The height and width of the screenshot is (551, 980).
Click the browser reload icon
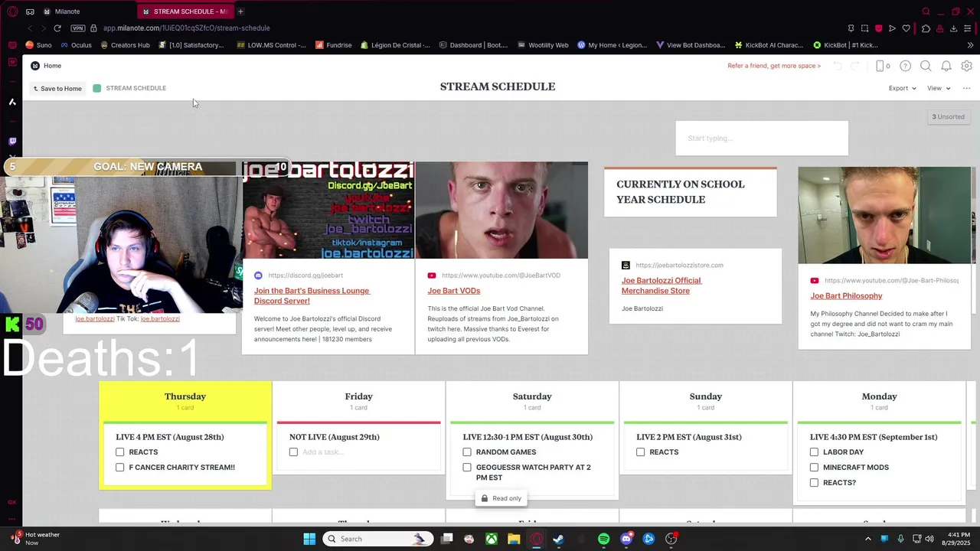57,28
